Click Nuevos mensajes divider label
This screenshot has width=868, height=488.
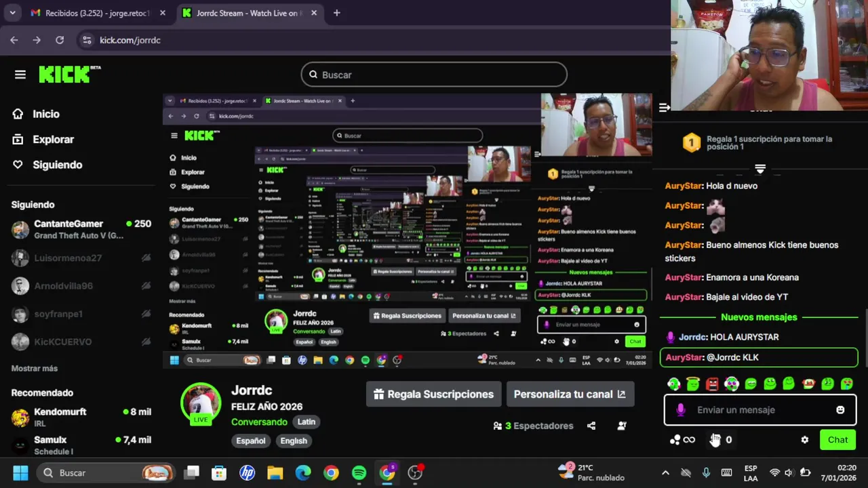759,317
